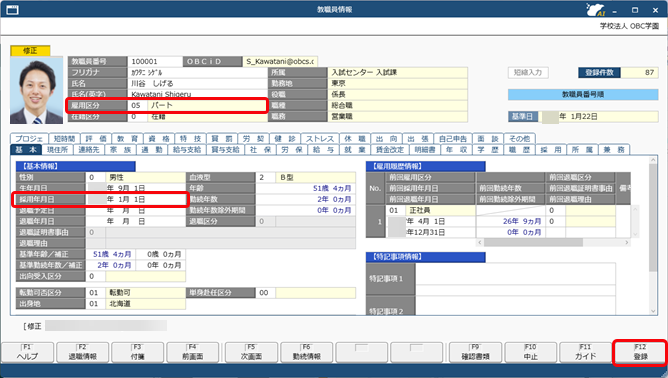Click the 教職員番号順 sort button
668x378 pixels.
[x=583, y=94]
